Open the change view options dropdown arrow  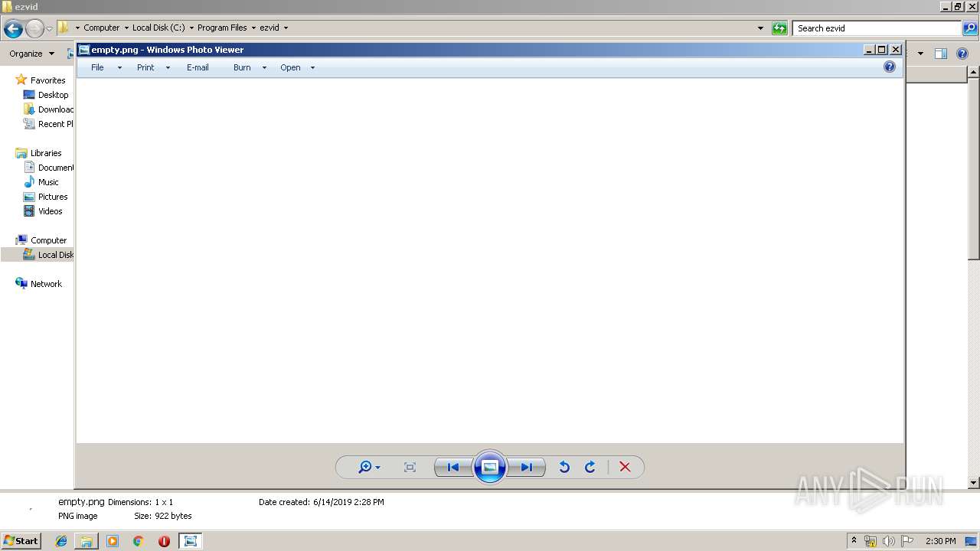[x=920, y=54]
